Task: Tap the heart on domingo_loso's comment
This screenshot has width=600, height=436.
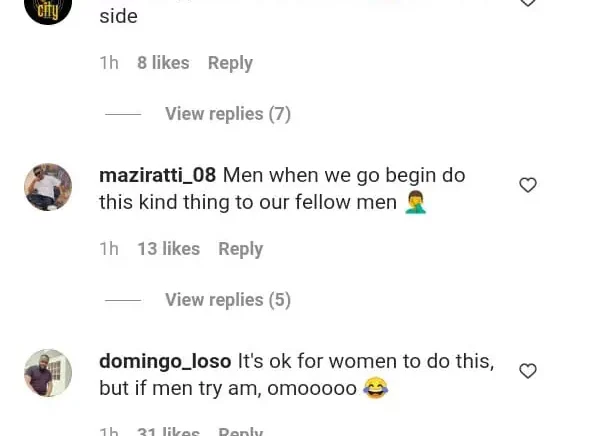Action: (x=528, y=371)
